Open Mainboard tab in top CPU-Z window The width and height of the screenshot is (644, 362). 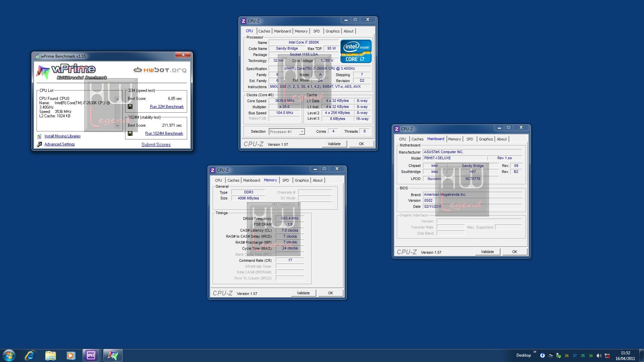coord(282,31)
